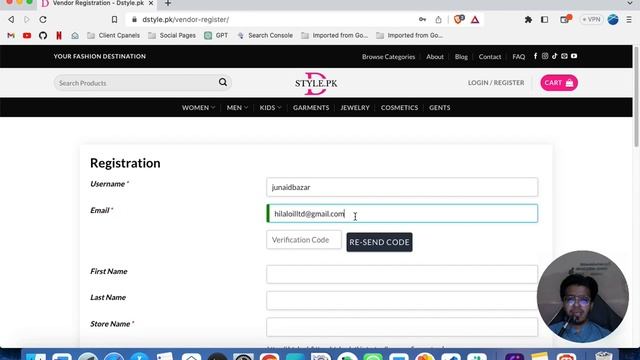Click into the Email field

point(402,213)
